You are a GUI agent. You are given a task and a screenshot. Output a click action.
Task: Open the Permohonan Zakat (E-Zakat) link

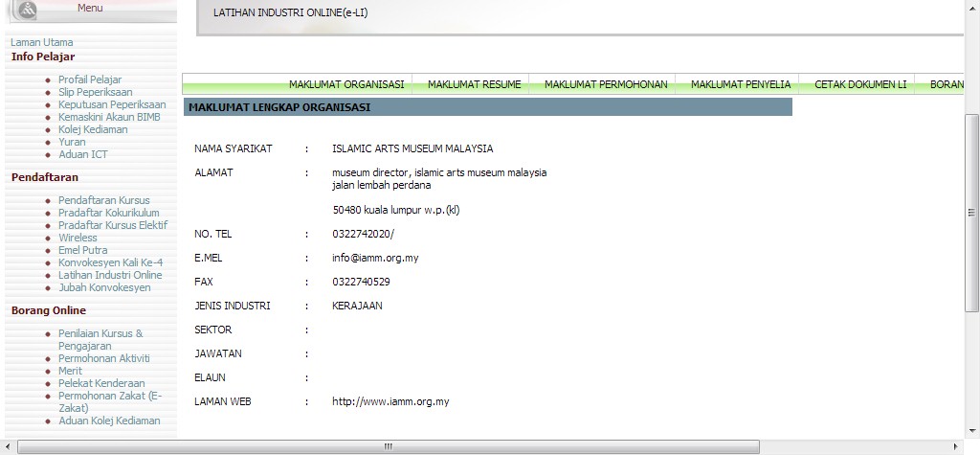click(110, 401)
